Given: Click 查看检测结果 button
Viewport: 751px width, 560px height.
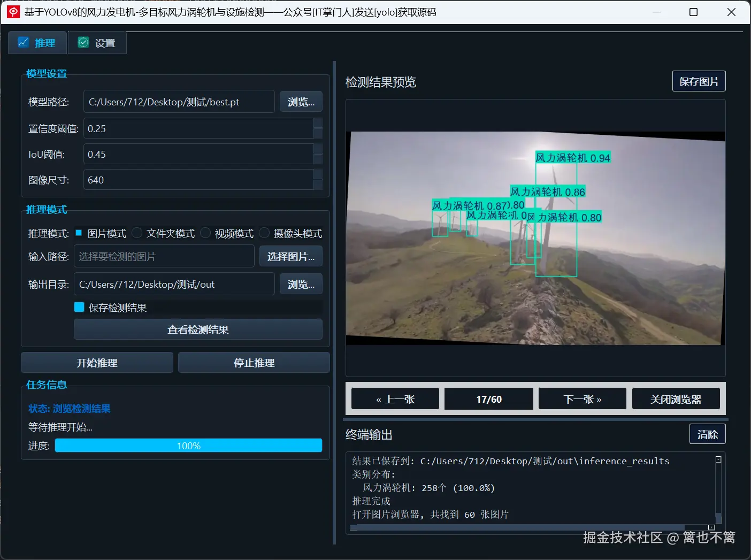Looking at the screenshot, I should coord(198,329).
